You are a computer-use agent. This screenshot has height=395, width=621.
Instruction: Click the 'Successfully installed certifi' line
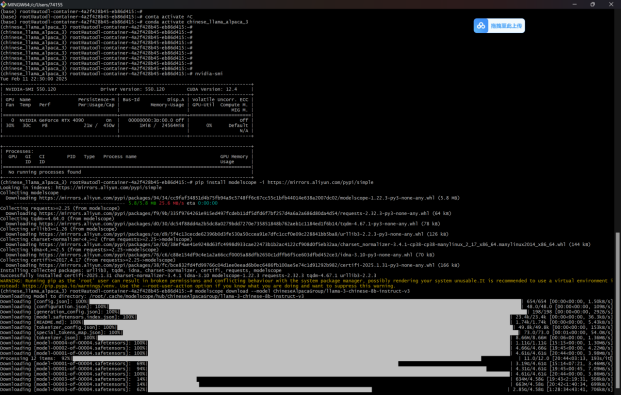pos(188,275)
